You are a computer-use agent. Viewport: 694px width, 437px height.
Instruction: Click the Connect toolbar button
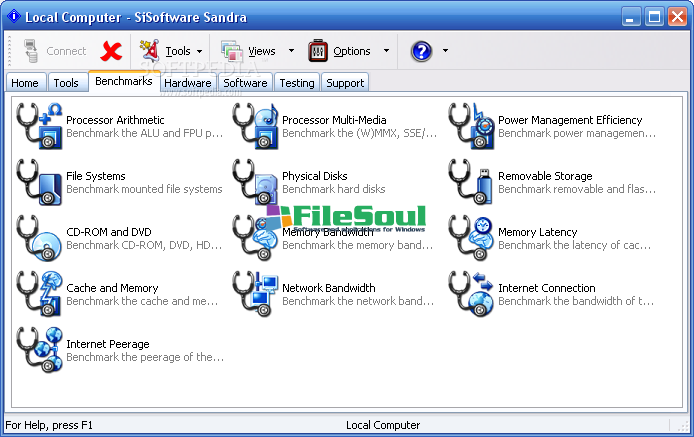55,51
